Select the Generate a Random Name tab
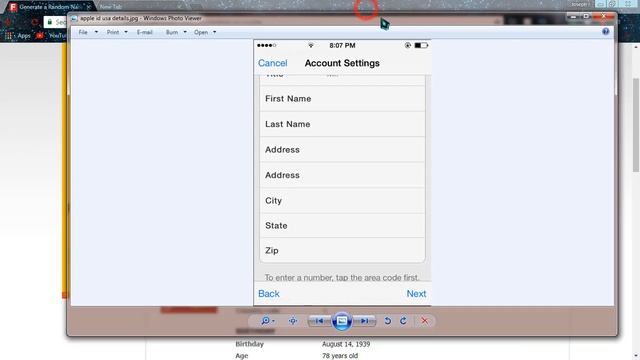The height and width of the screenshot is (360, 640). 48,7
